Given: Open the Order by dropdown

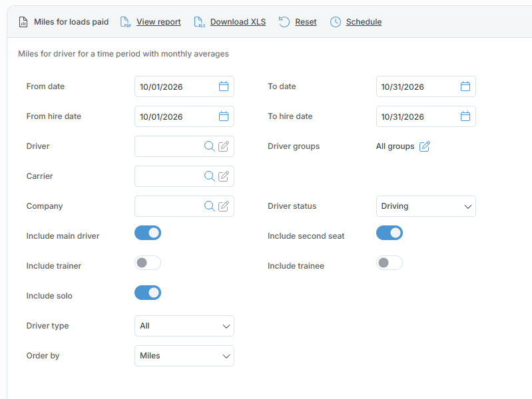Looking at the screenshot, I should 184,356.
